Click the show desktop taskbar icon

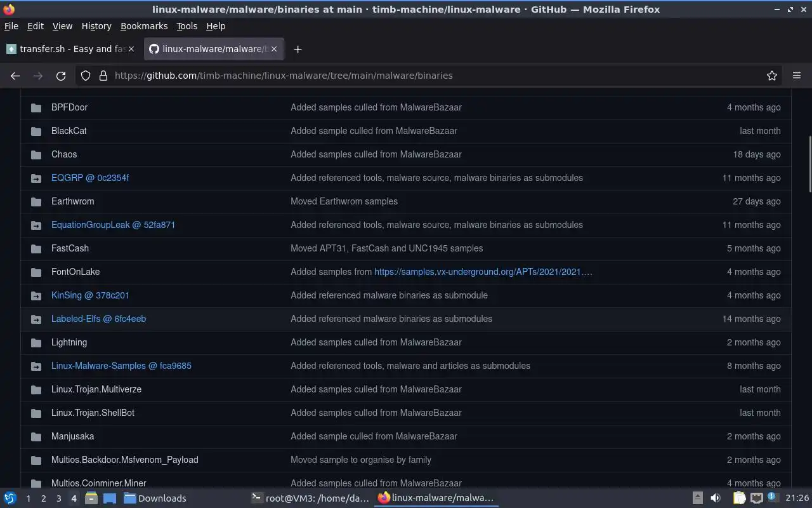pos(109,498)
